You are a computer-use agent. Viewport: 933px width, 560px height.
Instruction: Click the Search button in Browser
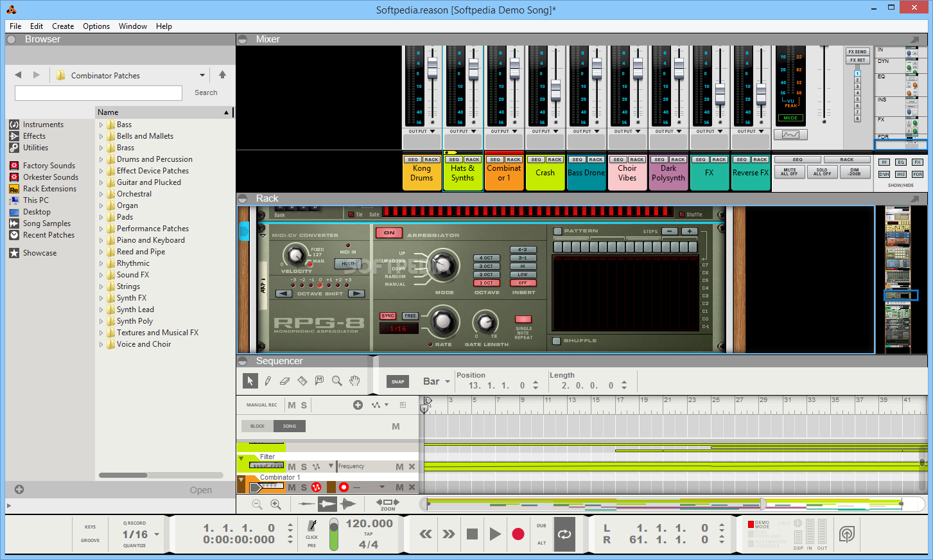[x=206, y=92]
